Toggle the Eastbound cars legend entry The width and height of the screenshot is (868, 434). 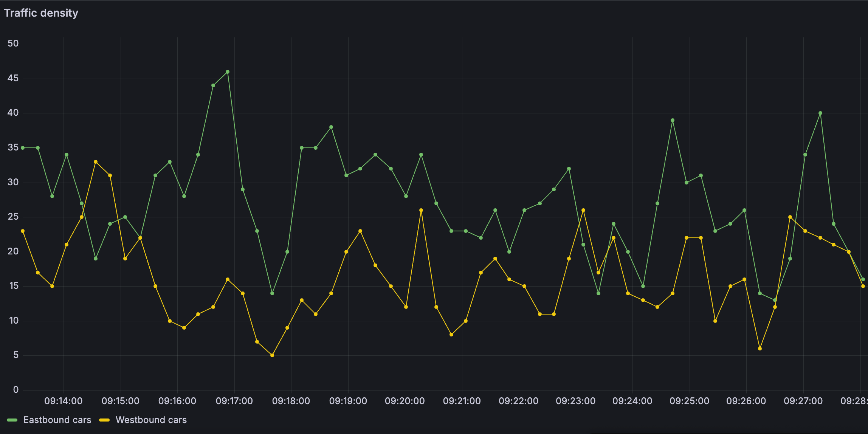coord(57,420)
